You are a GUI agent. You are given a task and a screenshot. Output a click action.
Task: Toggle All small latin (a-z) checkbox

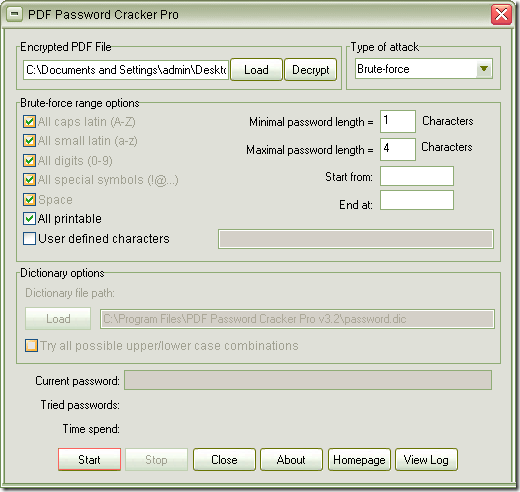pos(29,141)
